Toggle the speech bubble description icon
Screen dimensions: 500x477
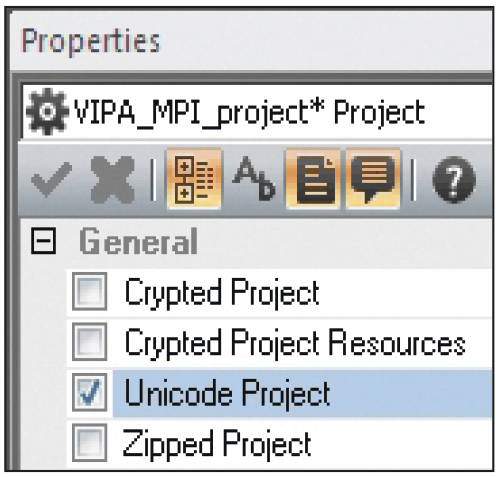point(373,179)
